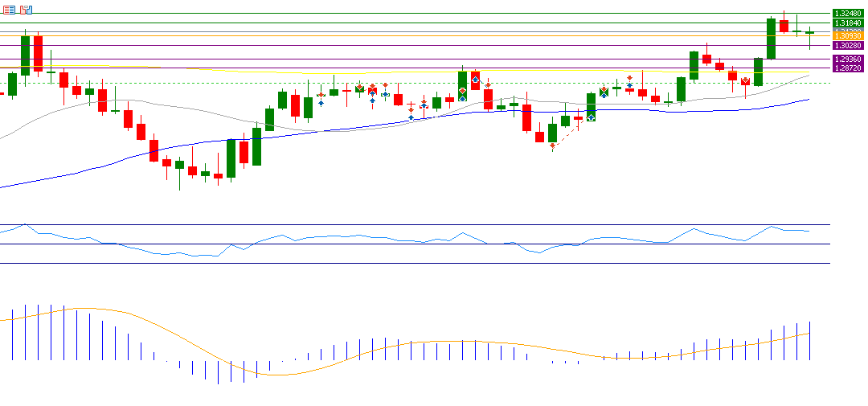Click the tallest green candle at far right
Image resolution: width=868 pixels, height=406 pixels.
pyautogui.click(x=771, y=39)
